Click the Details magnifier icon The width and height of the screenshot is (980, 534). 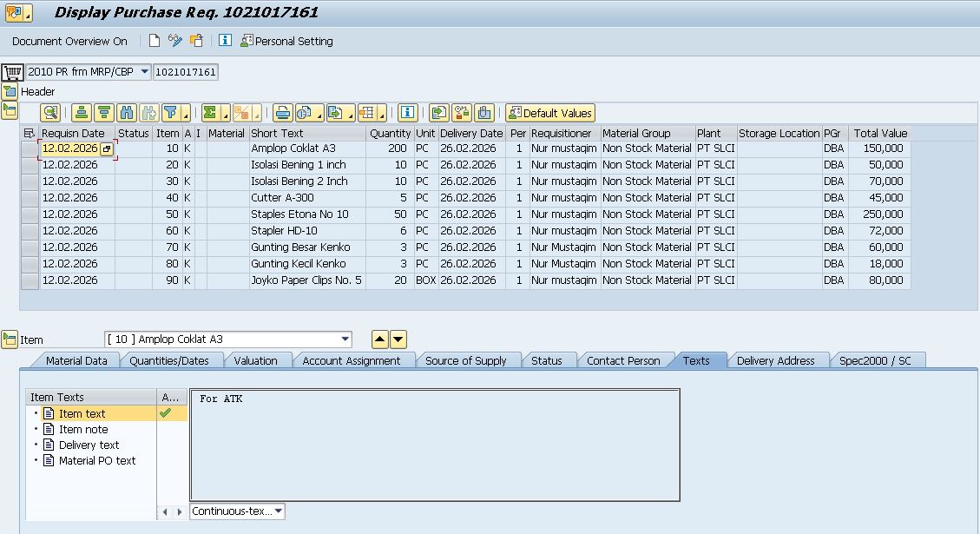pos(50,113)
